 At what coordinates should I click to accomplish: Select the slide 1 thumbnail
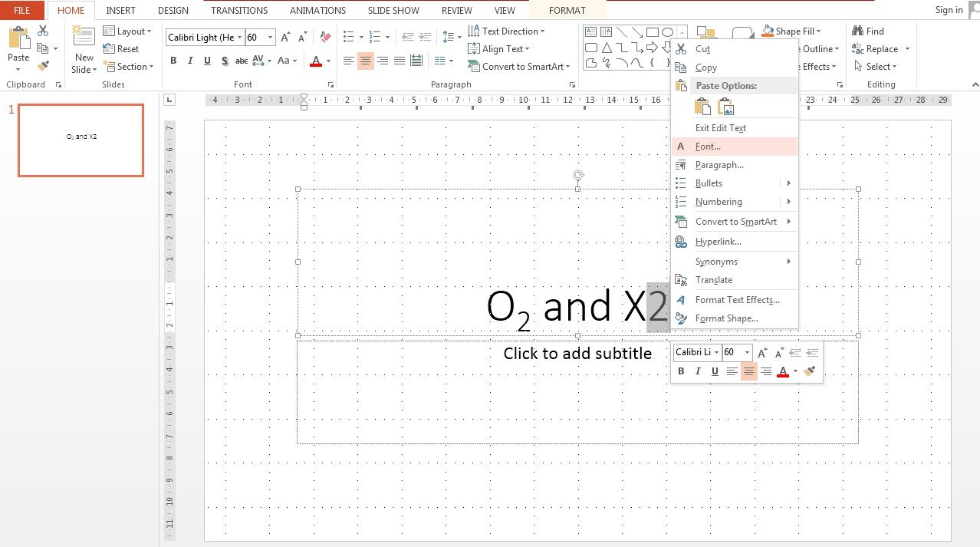[x=81, y=140]
